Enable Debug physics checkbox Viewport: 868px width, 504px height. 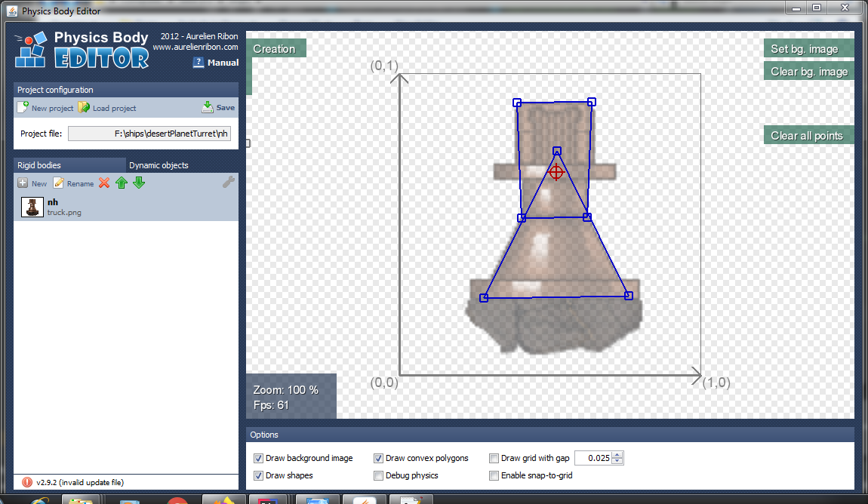pos(378,475)
